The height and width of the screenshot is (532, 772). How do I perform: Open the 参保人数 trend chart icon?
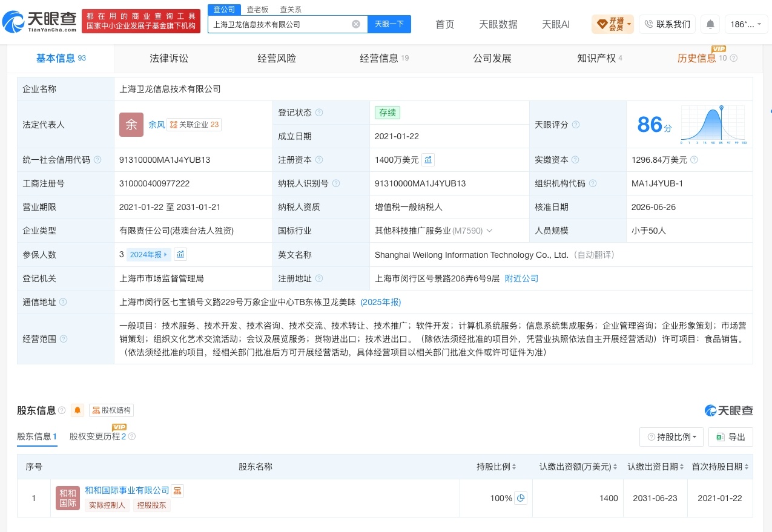tap(180, 254)
